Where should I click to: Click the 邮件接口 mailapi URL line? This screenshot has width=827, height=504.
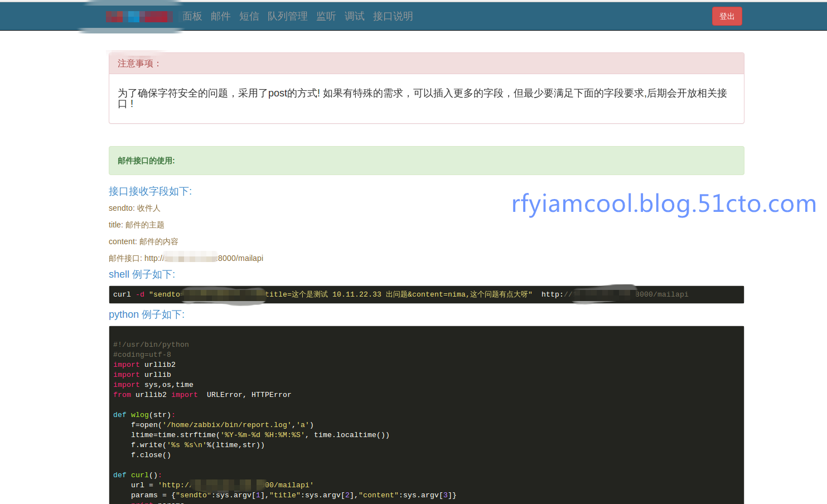186,258
